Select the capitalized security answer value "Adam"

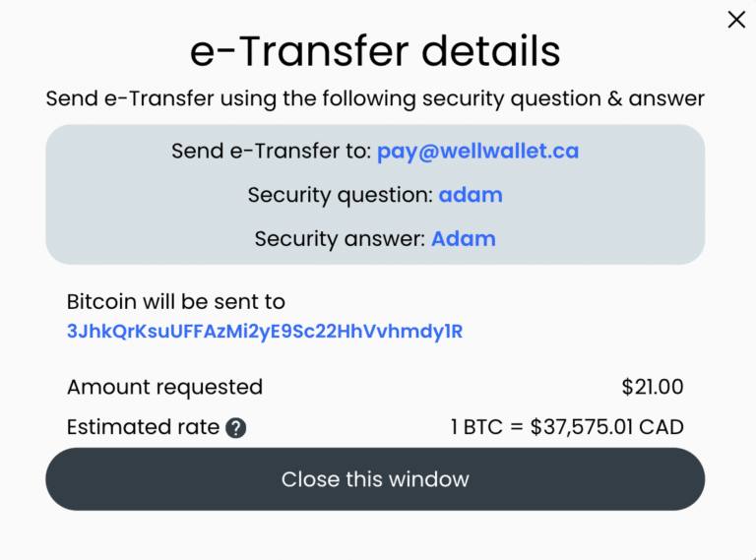pyautogui.click(x=464, y=238)
